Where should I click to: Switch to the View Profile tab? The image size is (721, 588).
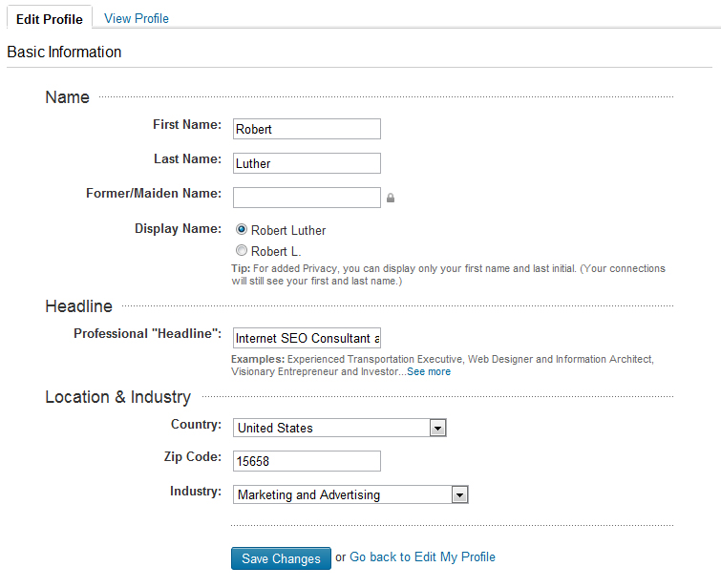[137, 18]
